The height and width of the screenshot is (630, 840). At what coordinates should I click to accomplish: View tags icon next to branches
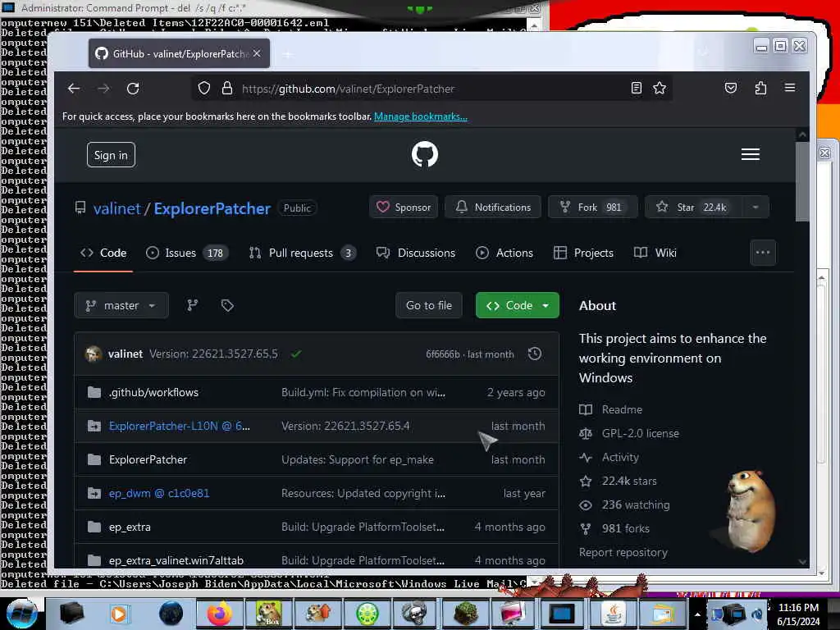[227, 305]
